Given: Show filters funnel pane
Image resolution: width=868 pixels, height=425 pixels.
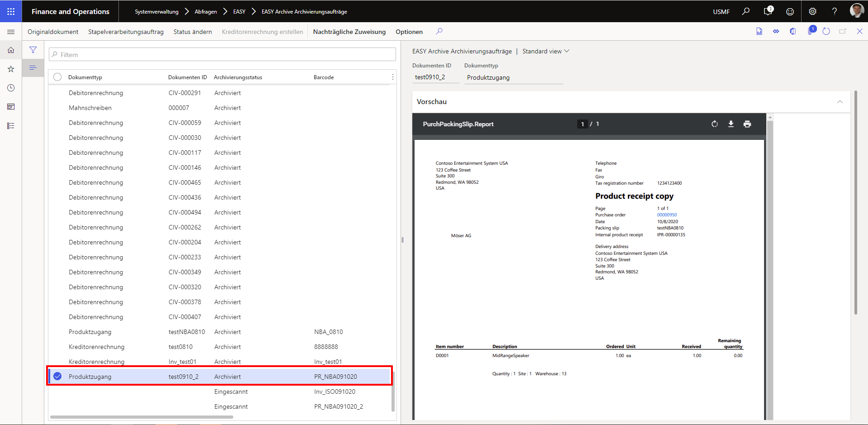Looking at the screenshot, I should click(33, 50).
